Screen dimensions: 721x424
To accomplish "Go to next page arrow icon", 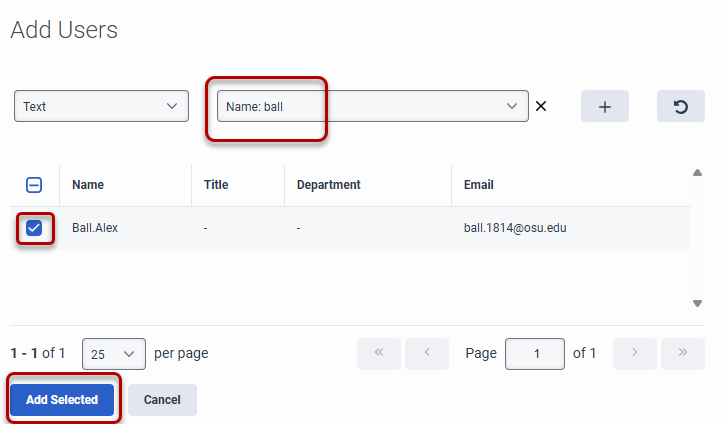I will click(633, 354).
